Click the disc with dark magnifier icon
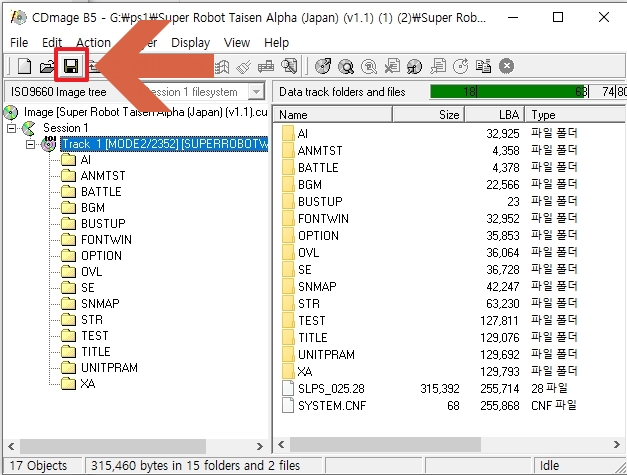The height and width of the screenshot is (475, 627). pyautogui.click(x=346, y=66)
